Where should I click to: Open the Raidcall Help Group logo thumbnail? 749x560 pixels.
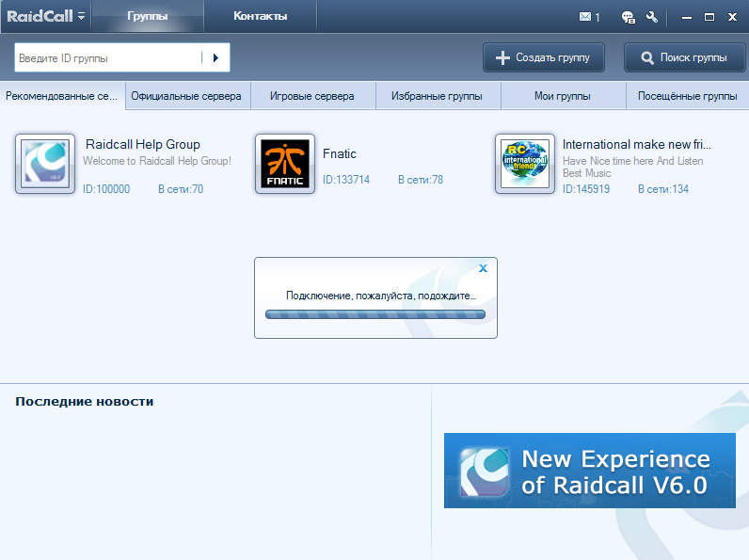click(x=45, y=164)
